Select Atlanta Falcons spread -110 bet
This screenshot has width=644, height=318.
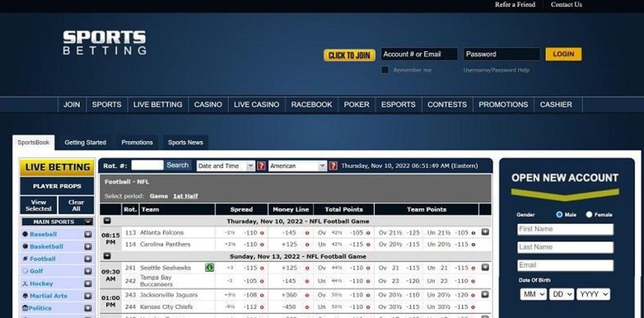[262, 233]
